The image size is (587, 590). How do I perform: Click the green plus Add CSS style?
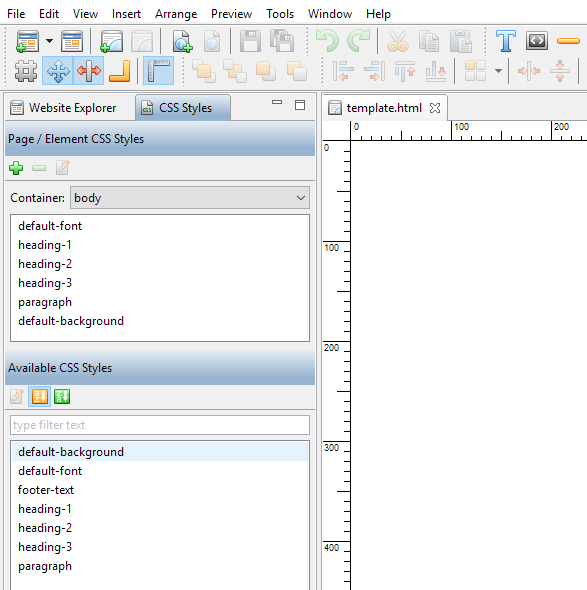click(16, 168)
